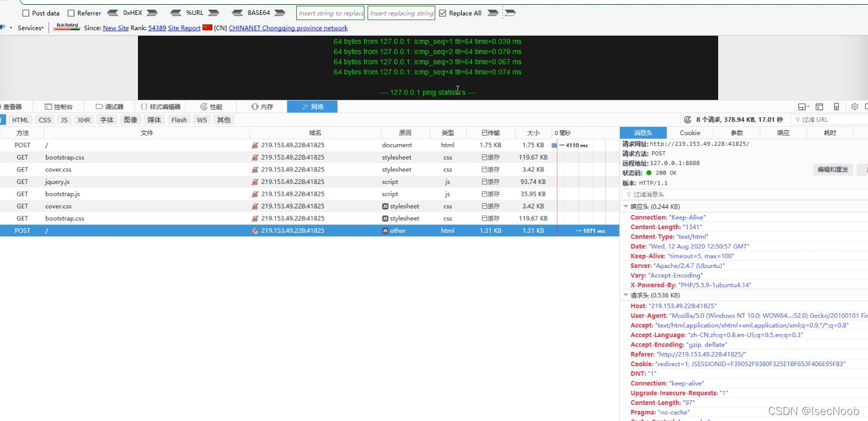Viewport: 868px width, 421px height.
Task: Toggle the CSS filter button
Action: (x=45, y=120)
